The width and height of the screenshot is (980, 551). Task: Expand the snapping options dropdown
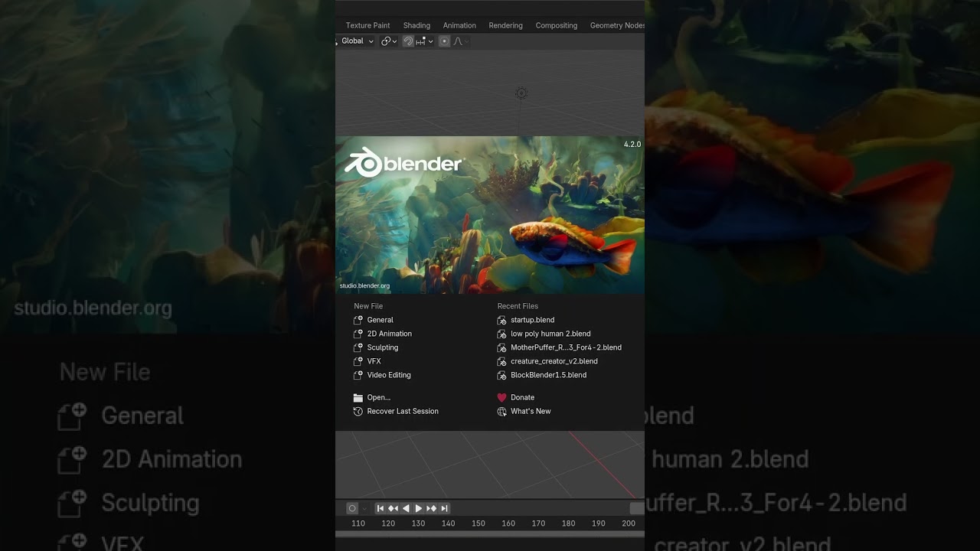click(424, 41)
